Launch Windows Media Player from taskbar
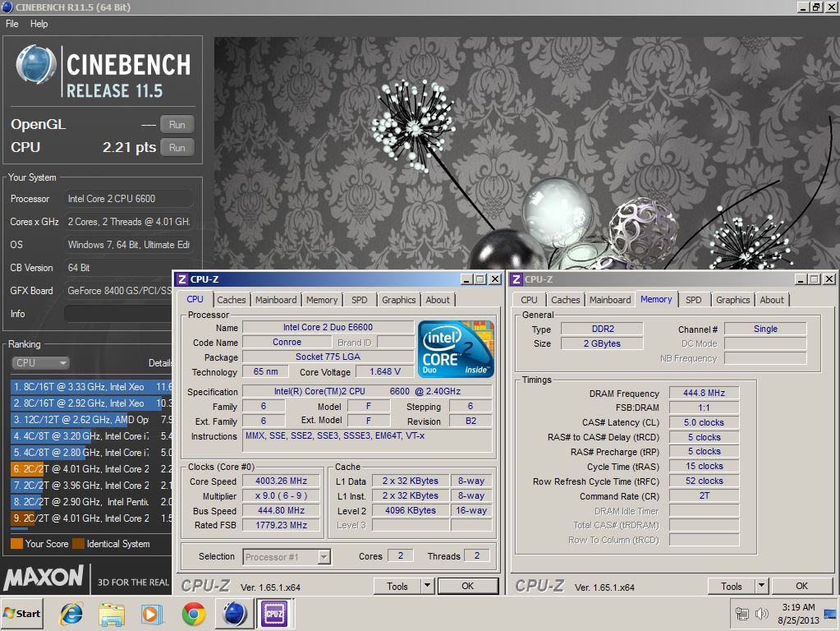This screenshot has width=840, height=631. tap(152, 614)
